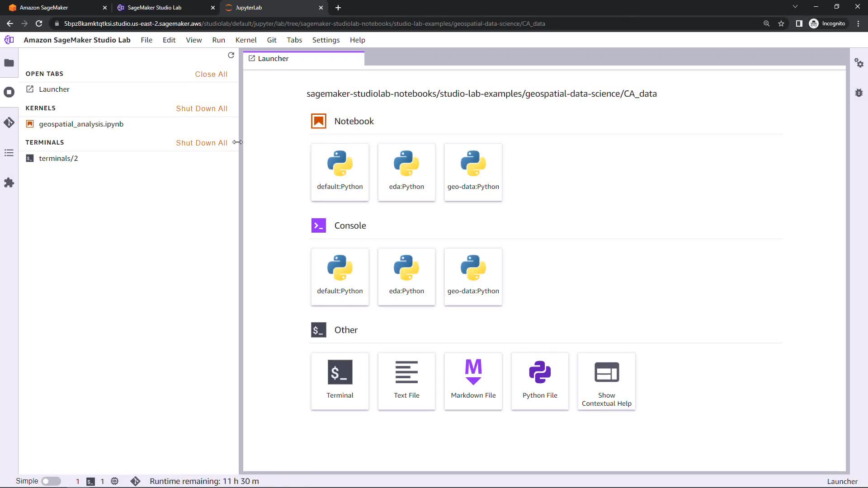This screenshot has width=868, height=488.
Task: Create a new Markdown File
Action: point(473,381)
